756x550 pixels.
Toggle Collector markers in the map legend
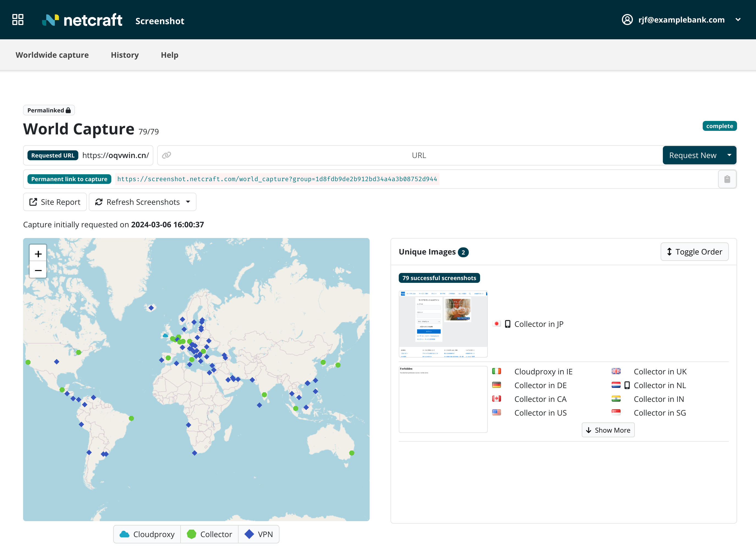click(209, 534)
